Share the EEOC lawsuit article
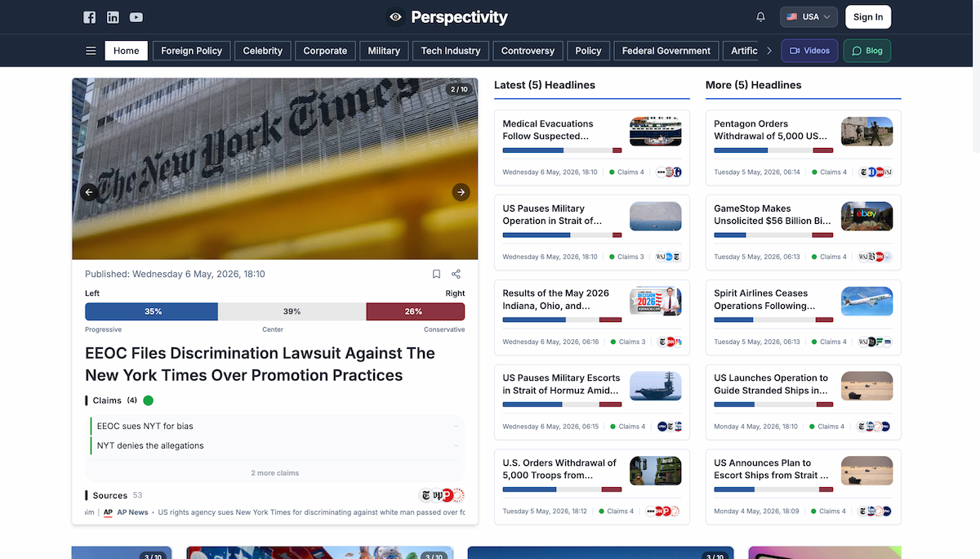This screenshot has height=559, width=980. pos(457,275)
